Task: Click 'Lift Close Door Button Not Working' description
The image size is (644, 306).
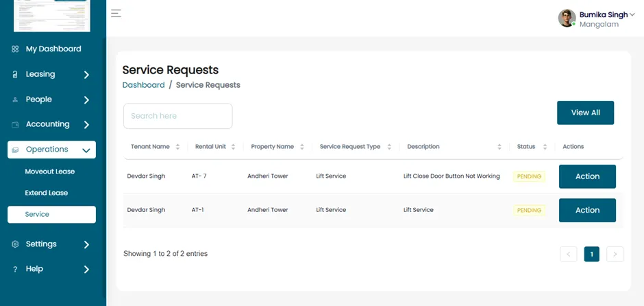Action: pos(451,176)
